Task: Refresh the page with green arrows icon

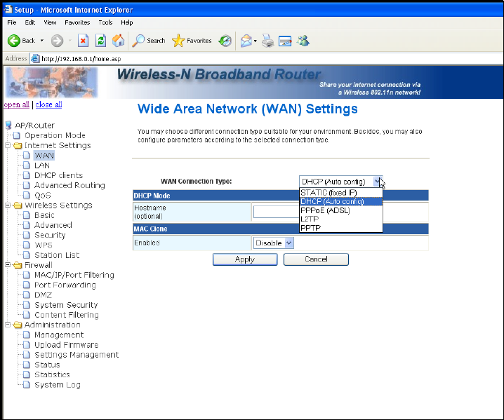Action: (x=100, y=41)
